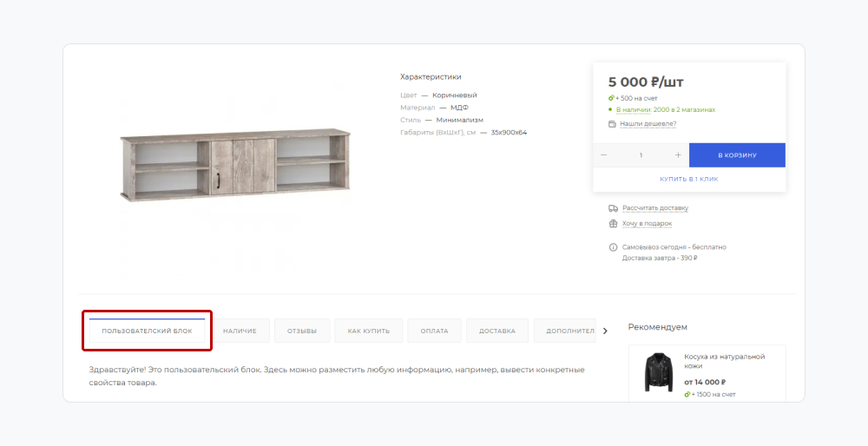
Task: Increase quantity with the plus button
Action: 678,155
